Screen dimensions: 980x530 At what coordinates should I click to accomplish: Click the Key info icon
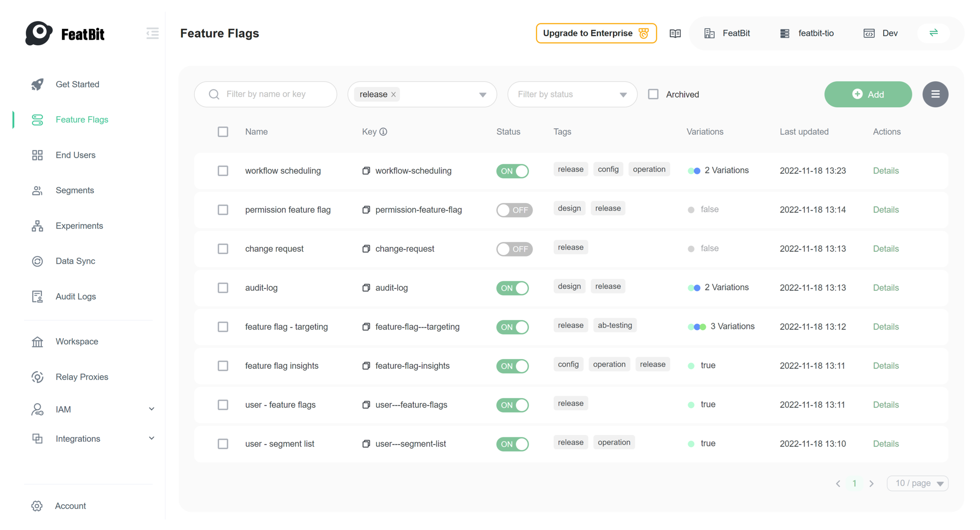[x=383, y=131]
